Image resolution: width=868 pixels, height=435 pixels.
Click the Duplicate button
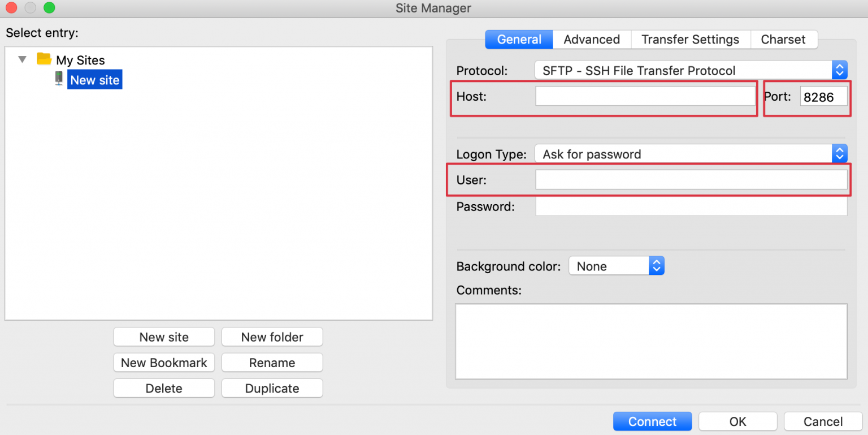click(x=272, y=388)
